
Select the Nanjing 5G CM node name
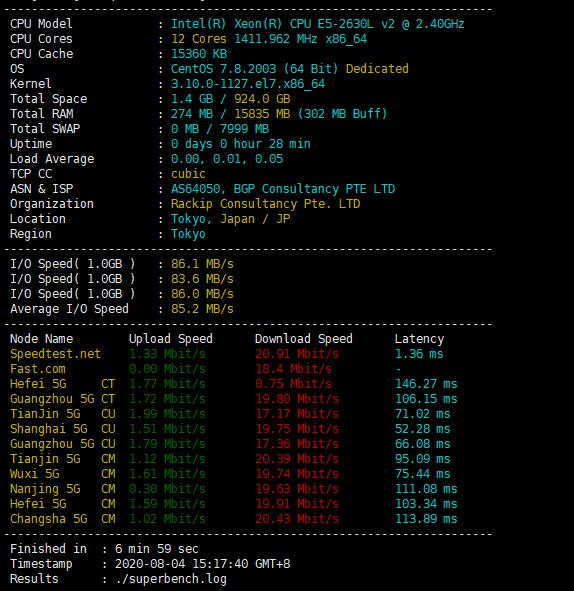(x=63, y=489)
